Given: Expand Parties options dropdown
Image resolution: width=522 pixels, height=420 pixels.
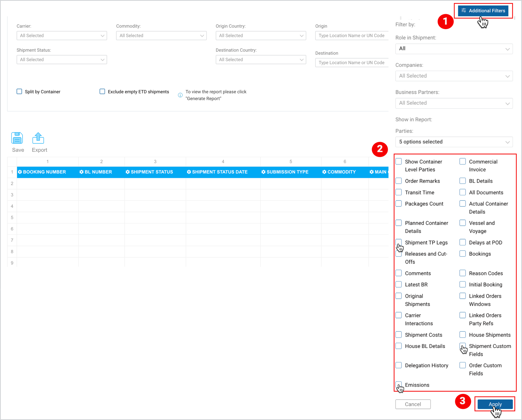Looking at the screenshot, I should [x=454, y=142].
